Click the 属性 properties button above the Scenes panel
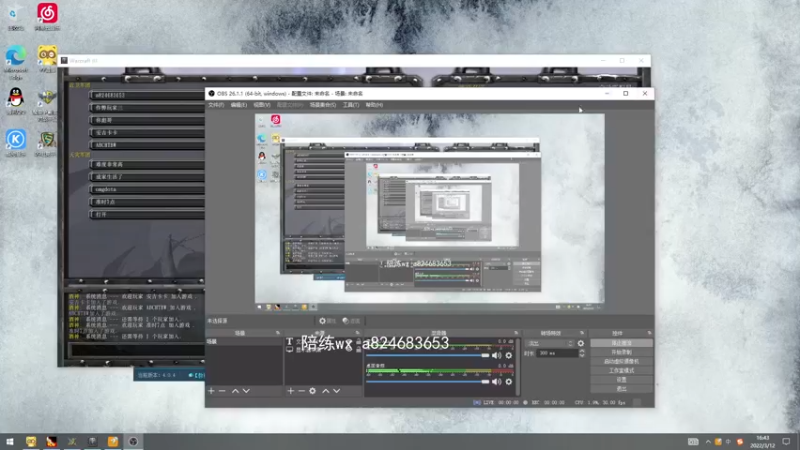The width and height of the screenshot is (800, 450). point(327,321)
